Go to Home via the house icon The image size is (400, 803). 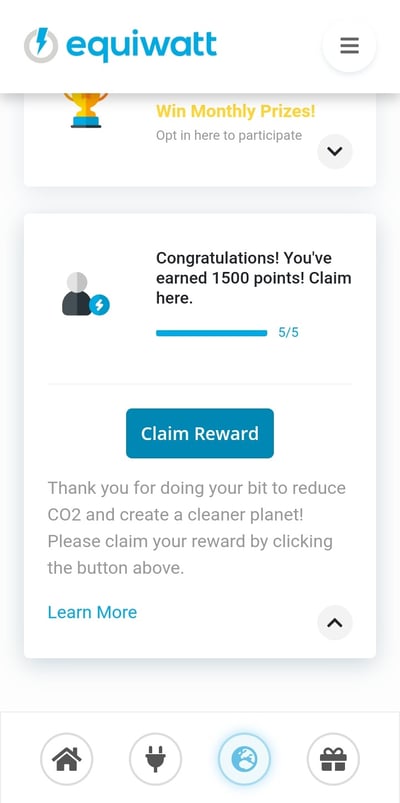point(67,759)
